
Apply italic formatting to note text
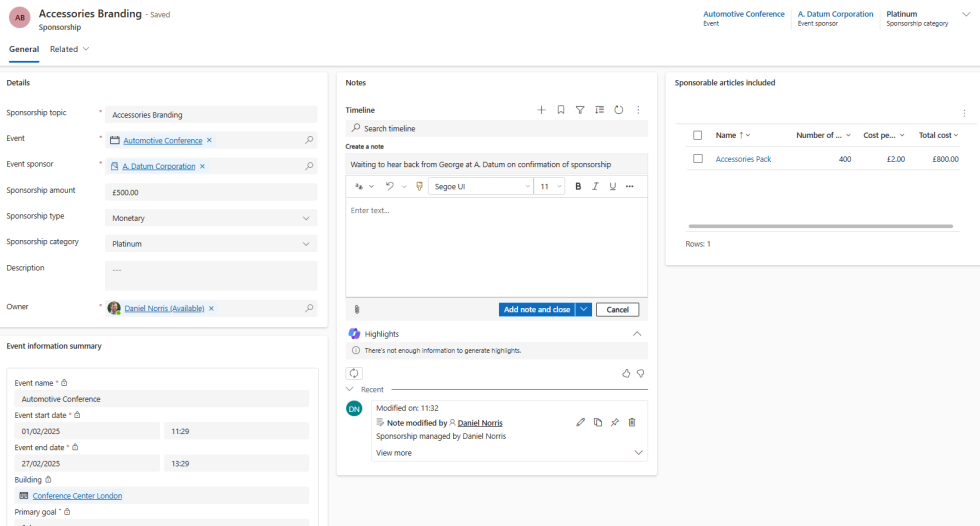point(595,186)
